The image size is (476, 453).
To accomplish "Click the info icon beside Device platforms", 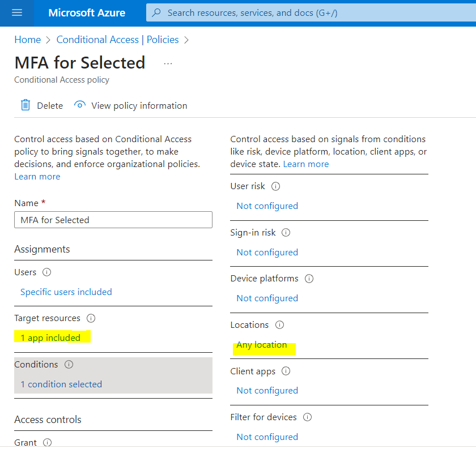I will (x=309, y=279).
